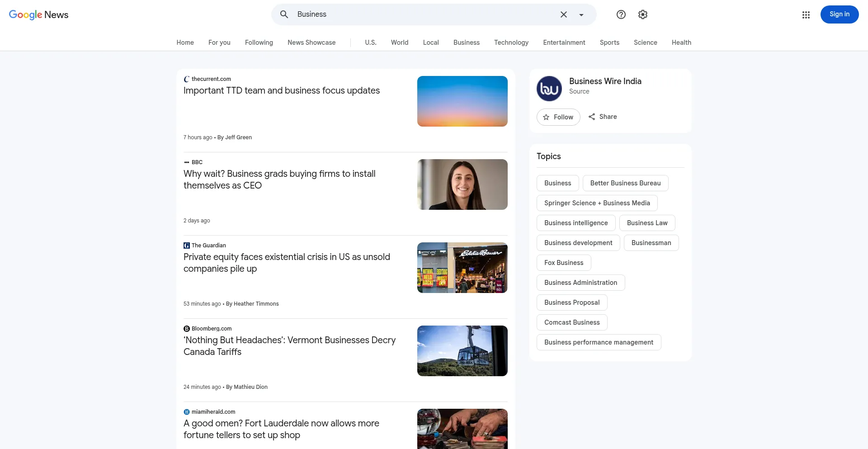Select the U.S. section
This screenshot has width=868, height=449.
coord(371,43)
